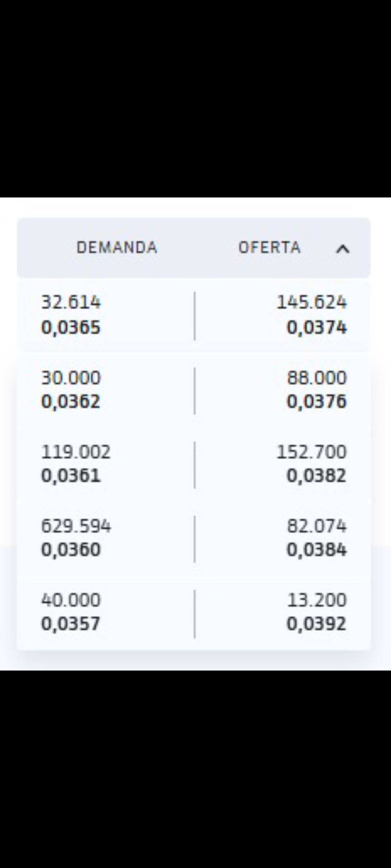This screenshot has width=391, height=868.
Task: Click demand volume 629.594
Action: pyautogui.click(x=76, y=526)
